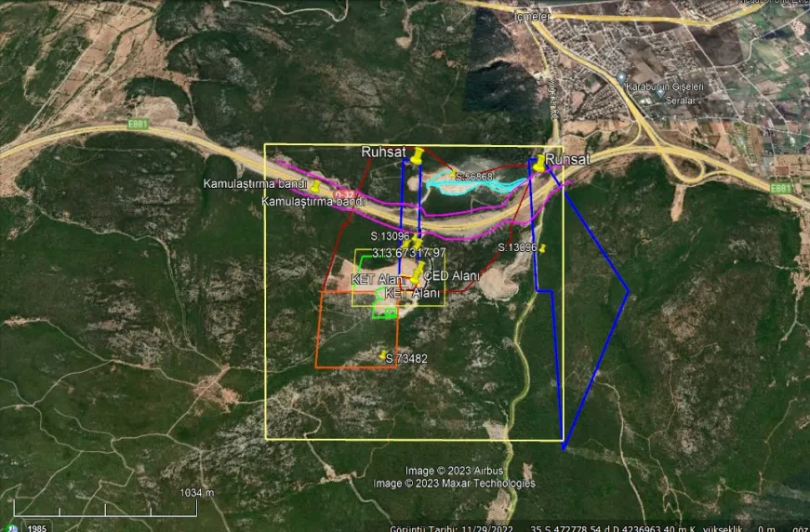Click the right Ruhsat pushpin by the interchange
This screenshot has height=532, width=810.
tap(539, 162)
